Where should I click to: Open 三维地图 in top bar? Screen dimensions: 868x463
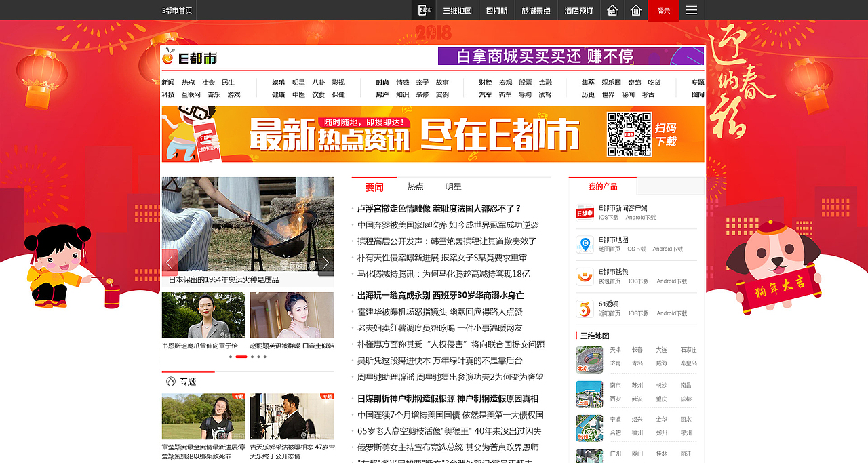[x=457, y=10]
